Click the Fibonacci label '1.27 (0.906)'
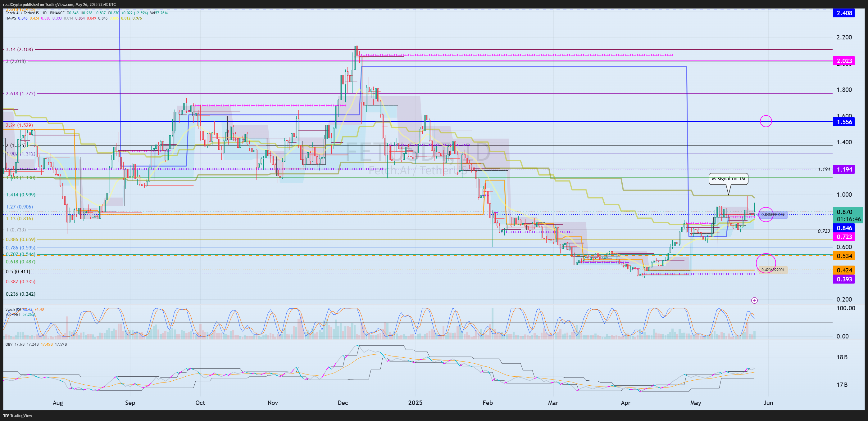The width and height of the screenshot is (868, 421). [19, 207]
